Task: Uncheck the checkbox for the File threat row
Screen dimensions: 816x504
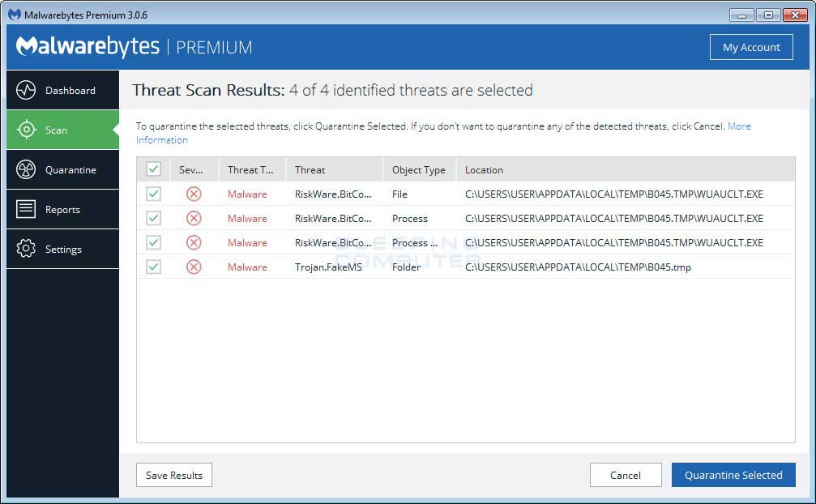Action: coord(153,194)
